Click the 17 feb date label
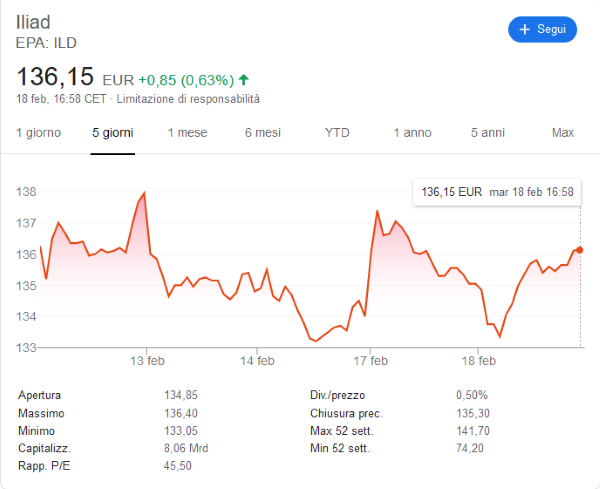 (x=370, y=362)
